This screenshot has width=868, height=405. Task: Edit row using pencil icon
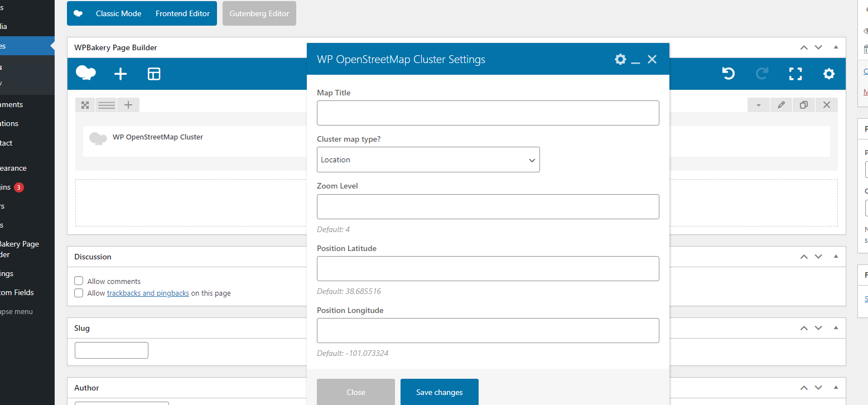pyautogui.click(x=782, y=105)
